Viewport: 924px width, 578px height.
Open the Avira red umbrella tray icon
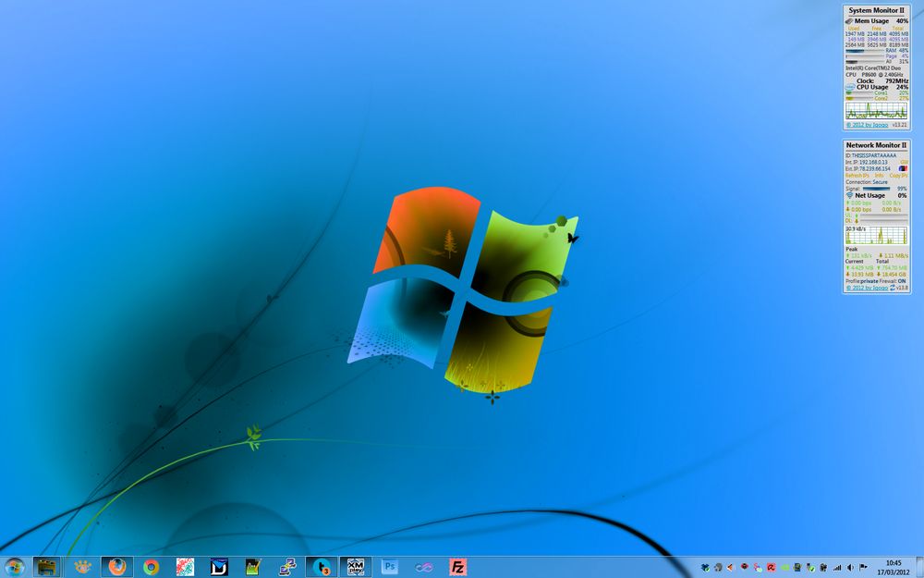tap(771, 568)
